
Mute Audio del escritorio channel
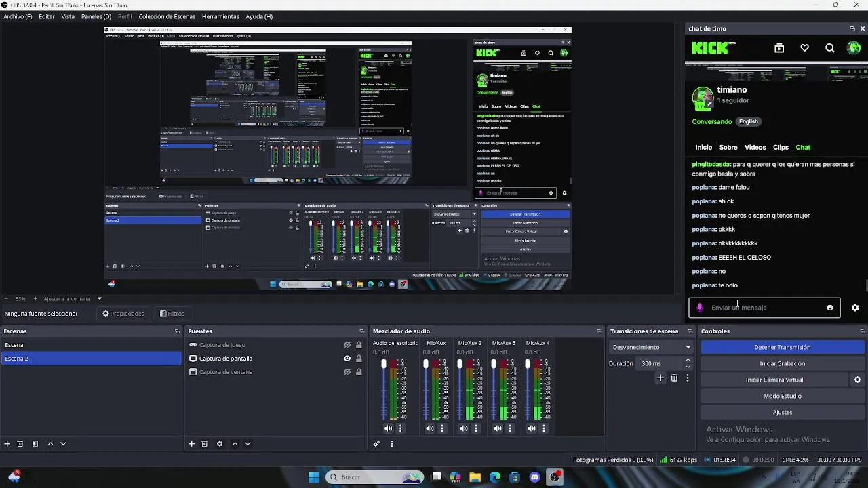pos(388,428)
